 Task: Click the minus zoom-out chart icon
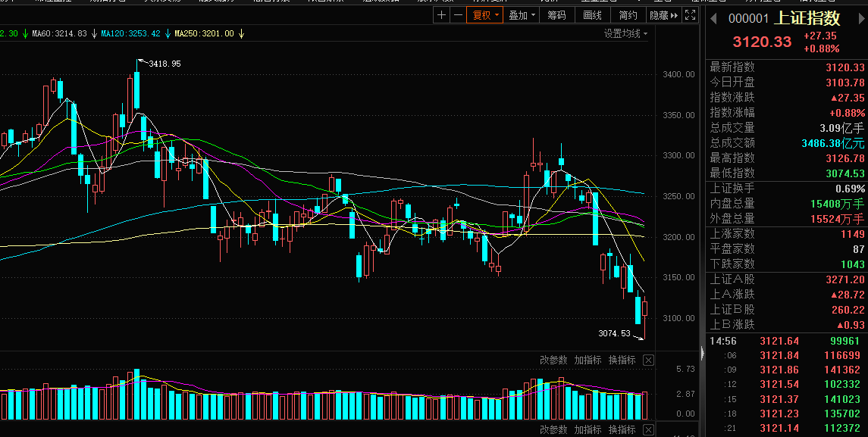[x=458, y=15]
